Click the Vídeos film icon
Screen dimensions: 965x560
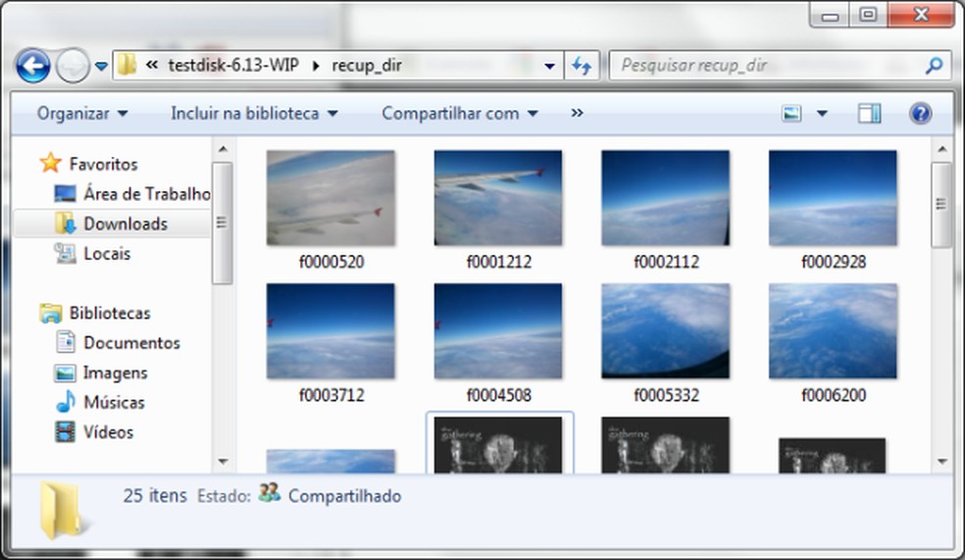point(66,432)
